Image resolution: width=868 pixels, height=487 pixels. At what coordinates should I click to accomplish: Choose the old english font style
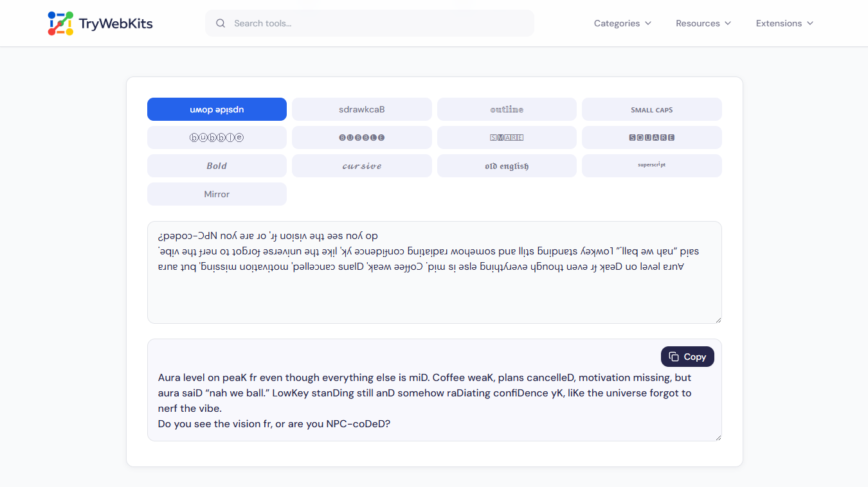pos(507,166)
